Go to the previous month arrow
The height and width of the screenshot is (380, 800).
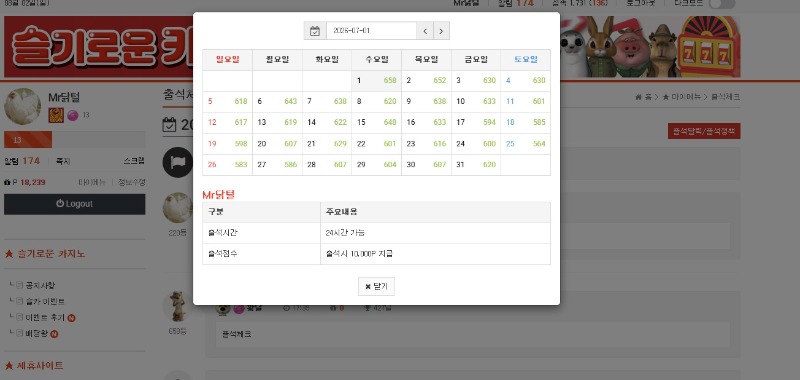click(424, 31)
